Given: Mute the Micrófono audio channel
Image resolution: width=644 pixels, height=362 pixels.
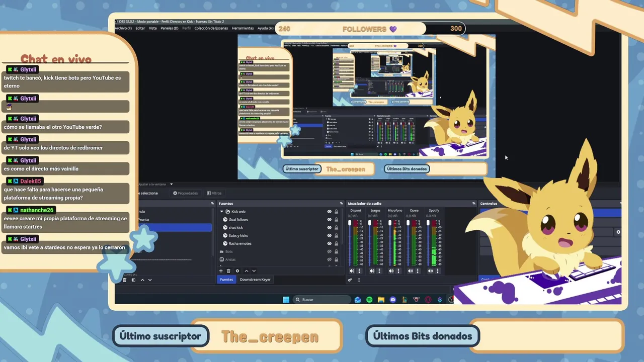Looking at the screenshot, I should coord(391,271).
